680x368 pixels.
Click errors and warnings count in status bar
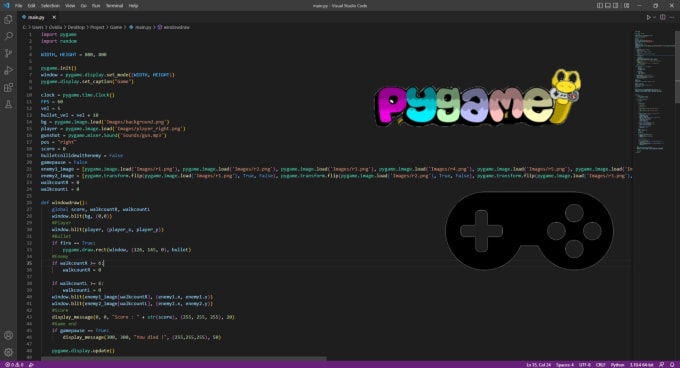pos(13,365)
